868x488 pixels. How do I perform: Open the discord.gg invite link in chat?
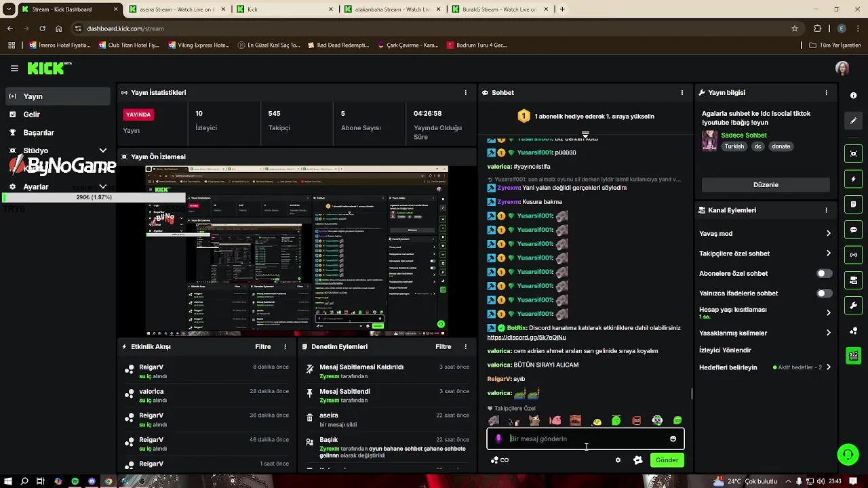point(526,338)
